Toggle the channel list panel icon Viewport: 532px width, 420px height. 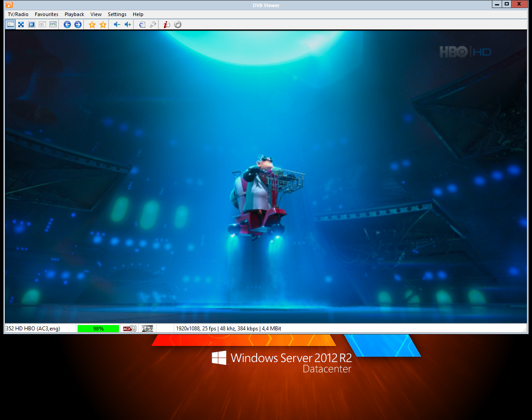tap(11, 25)
